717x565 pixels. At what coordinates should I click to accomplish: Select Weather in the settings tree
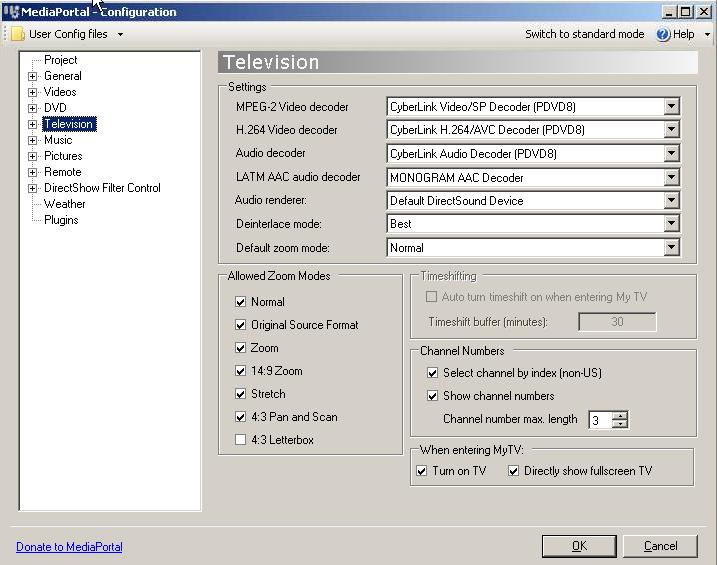[65, 204]
